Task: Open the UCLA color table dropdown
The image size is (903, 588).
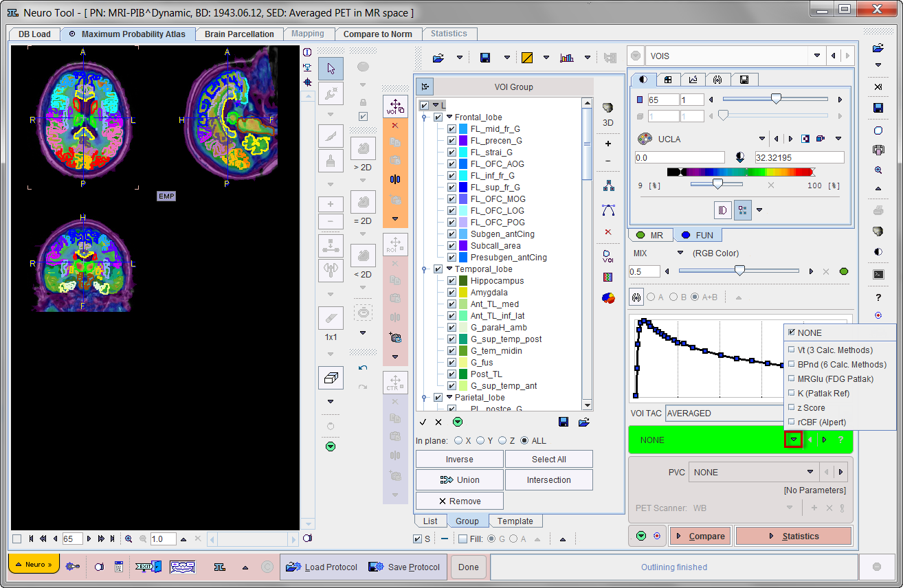Action: coord(761,139)
